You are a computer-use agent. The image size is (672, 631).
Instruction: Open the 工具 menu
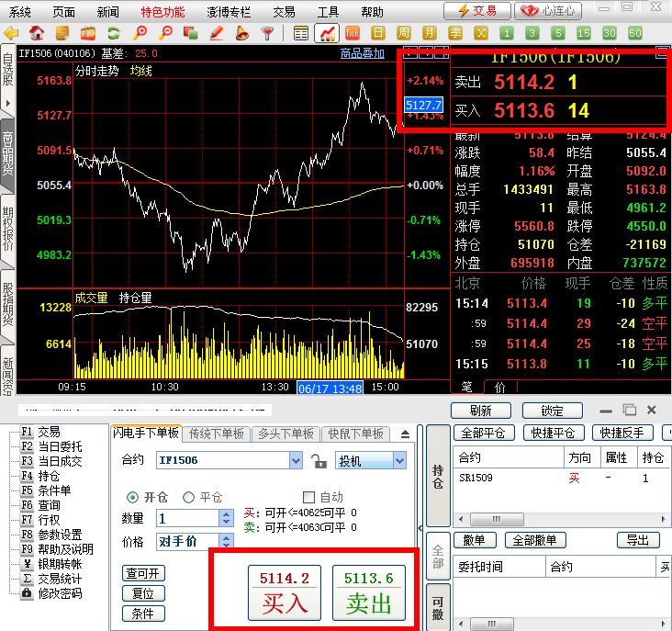pyautogui.click(x=328, y=12)
